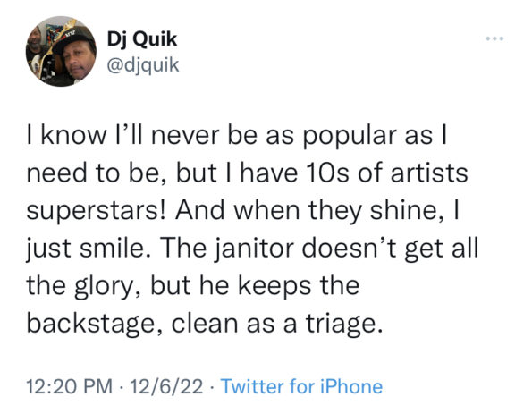Viewport: 532px width, 414px height.
Task: Click the 12/6/22 date
Action: point(166,386)
